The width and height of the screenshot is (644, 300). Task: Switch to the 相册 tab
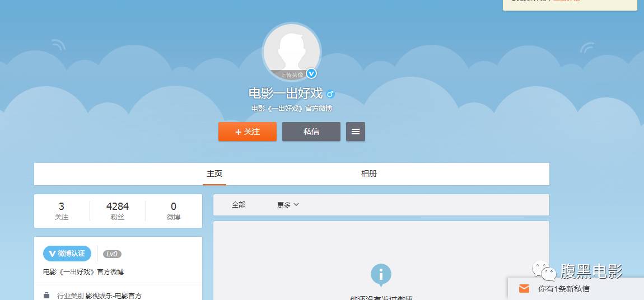coord(369,174)
